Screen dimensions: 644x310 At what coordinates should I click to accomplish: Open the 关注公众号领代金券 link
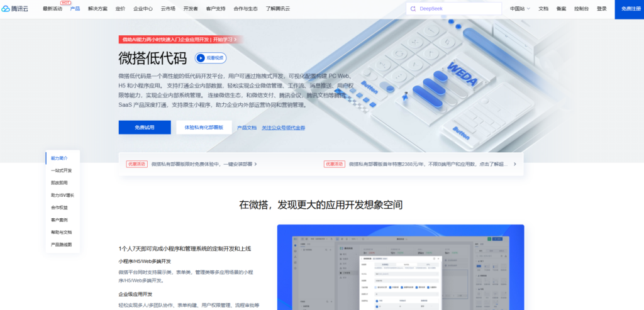coord(283,128)
